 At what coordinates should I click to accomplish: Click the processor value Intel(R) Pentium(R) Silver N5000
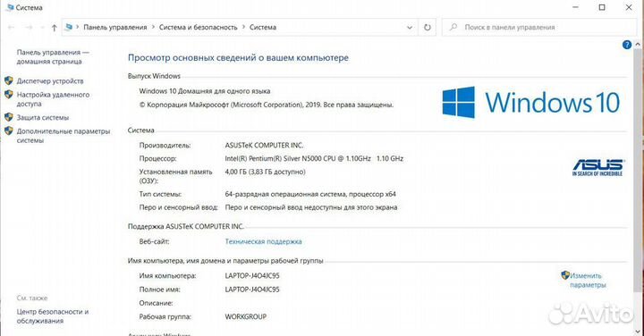tap(314, 158)
